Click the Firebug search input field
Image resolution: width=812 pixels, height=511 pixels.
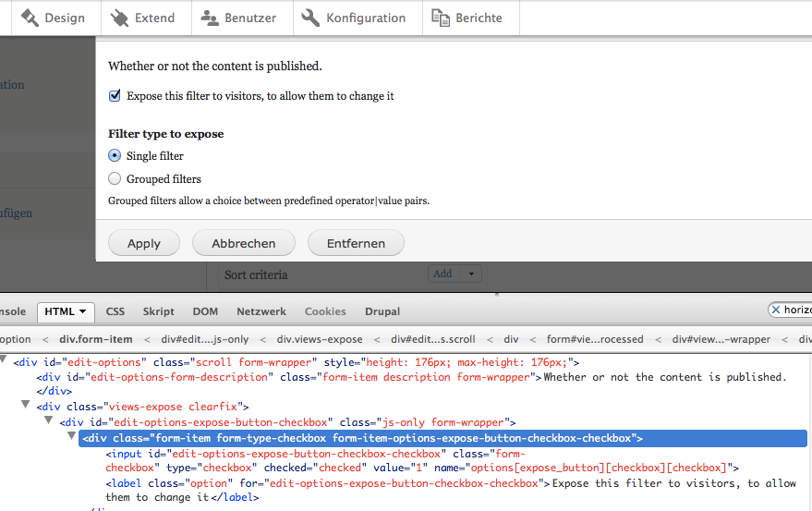click(794, 310)
